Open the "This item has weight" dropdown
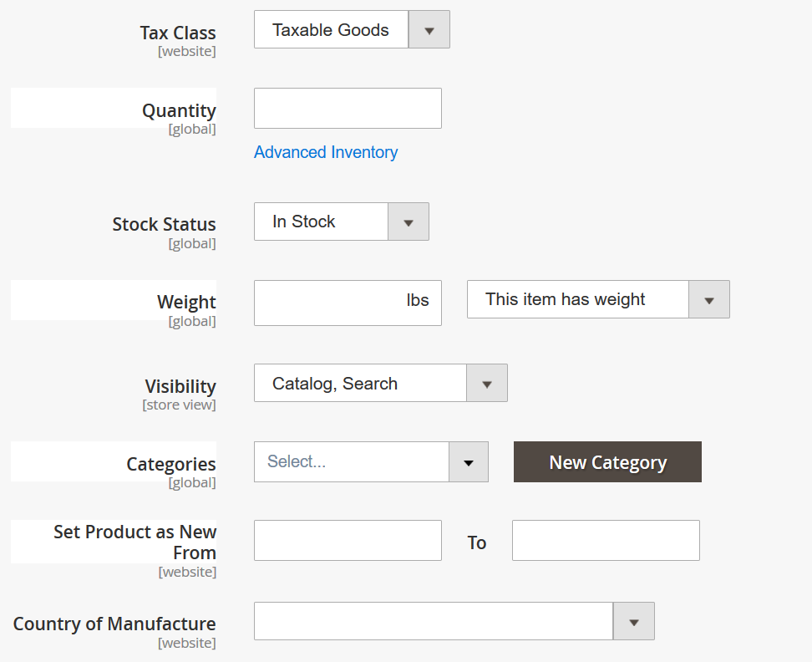Image resolution: width=812 pixels, height=662 pixels. 597,299
